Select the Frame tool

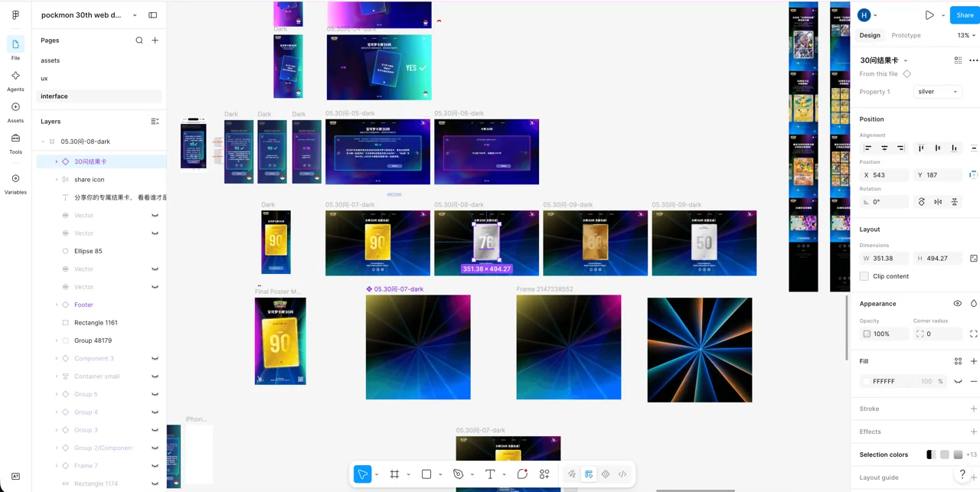point(394,474)
